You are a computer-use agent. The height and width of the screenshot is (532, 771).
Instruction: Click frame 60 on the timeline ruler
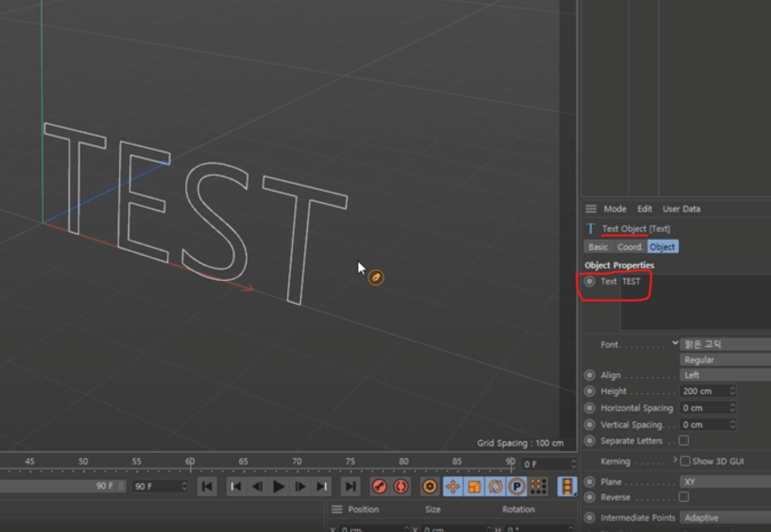pos(190,462)
